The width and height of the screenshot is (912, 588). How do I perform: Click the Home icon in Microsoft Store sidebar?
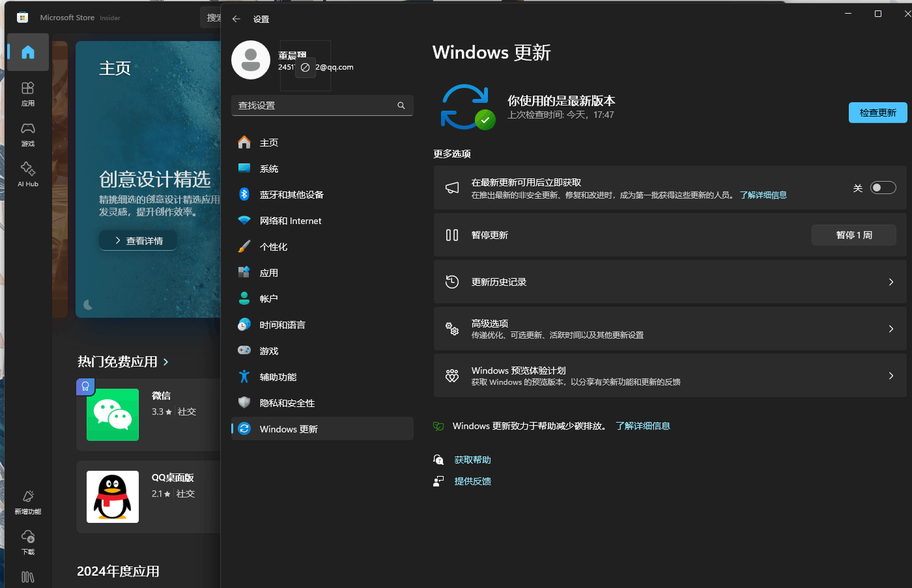click(x=28, y=52)
